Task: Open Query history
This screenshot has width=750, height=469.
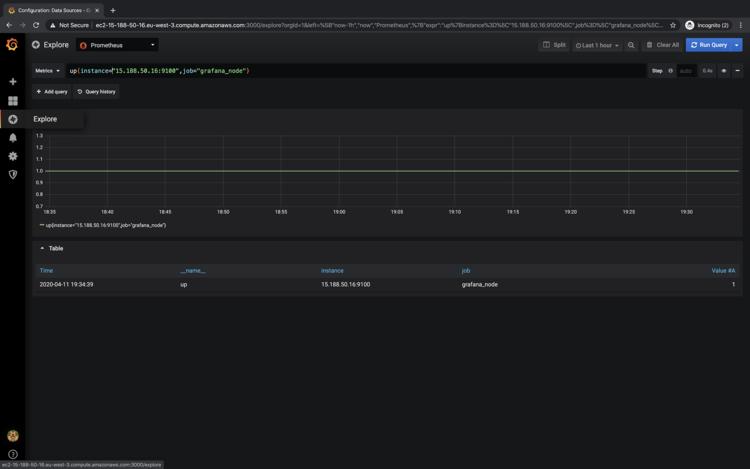Action: click(96, 92)
